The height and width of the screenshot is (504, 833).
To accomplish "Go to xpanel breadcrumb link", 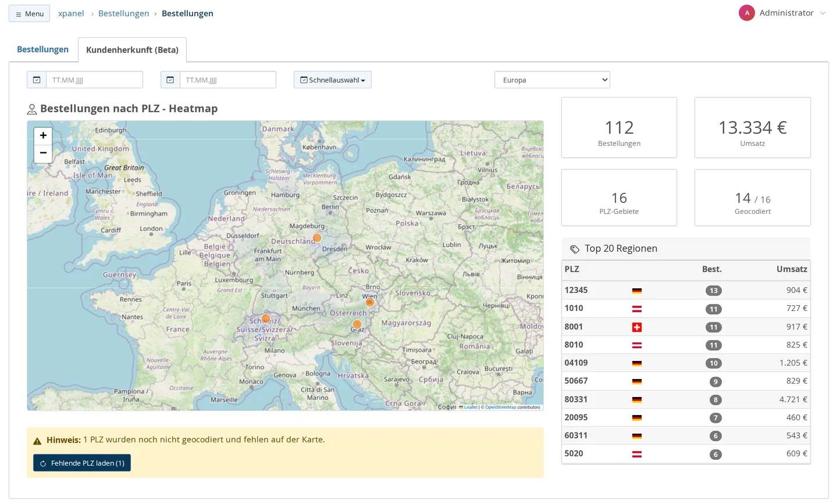I will tap(71, 13).
